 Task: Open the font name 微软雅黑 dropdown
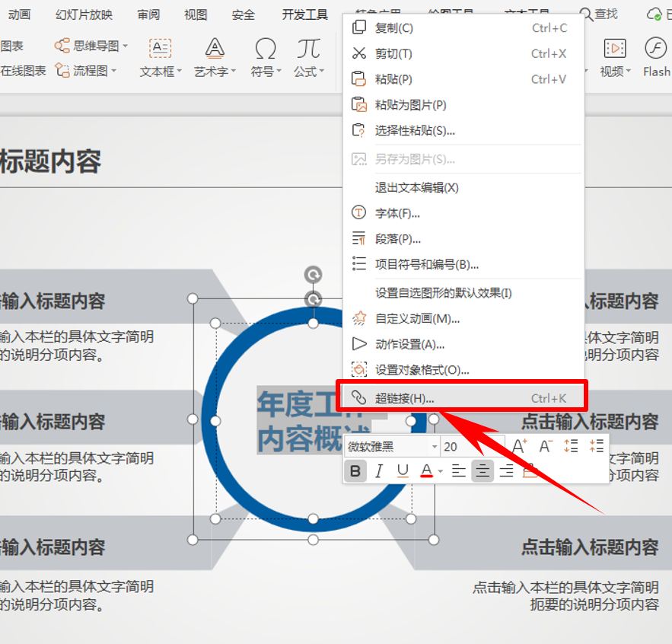pos(435,447)
